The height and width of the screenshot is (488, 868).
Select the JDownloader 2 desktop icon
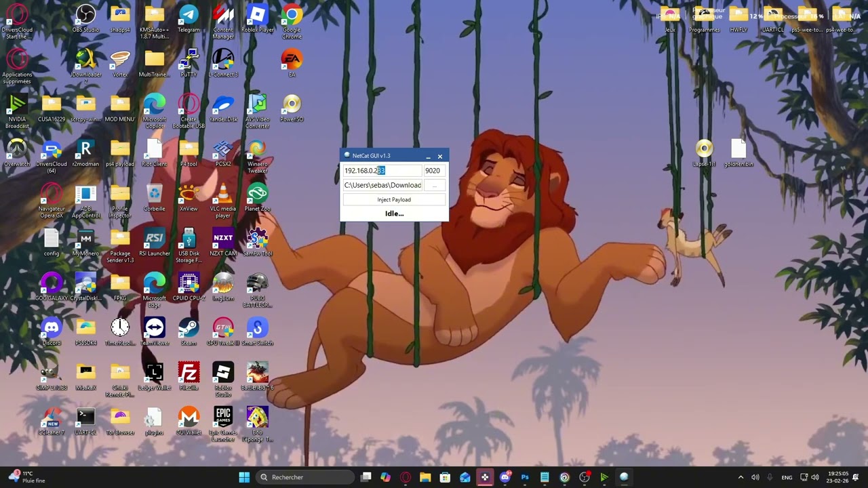tap(85, 66)
